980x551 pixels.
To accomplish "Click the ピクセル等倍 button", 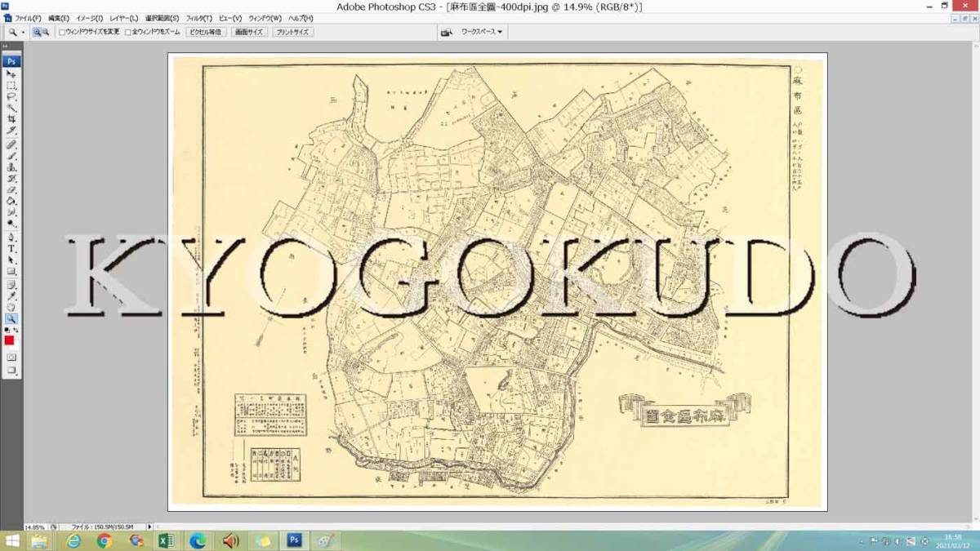I will point(205,32).
